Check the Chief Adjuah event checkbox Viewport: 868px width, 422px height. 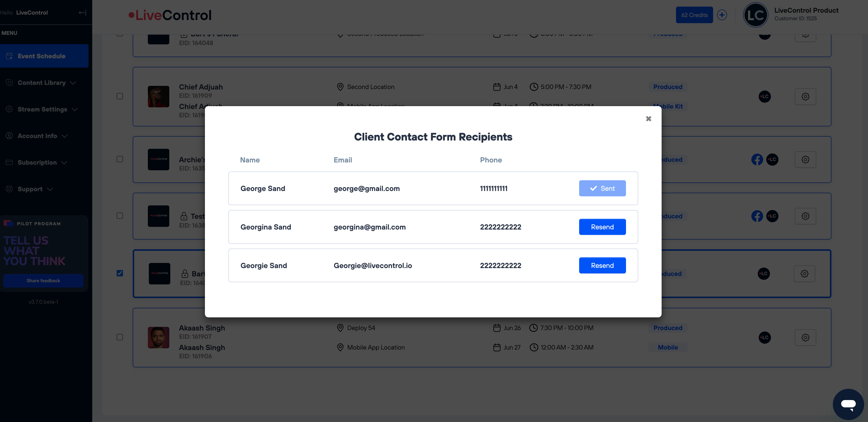pos(120,96)
